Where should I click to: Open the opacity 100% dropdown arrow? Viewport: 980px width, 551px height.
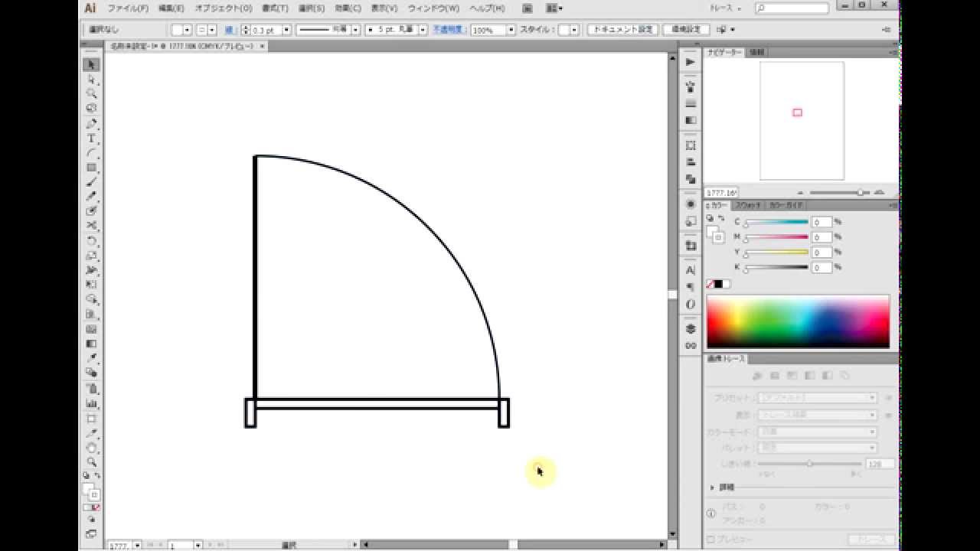(511, 30)
